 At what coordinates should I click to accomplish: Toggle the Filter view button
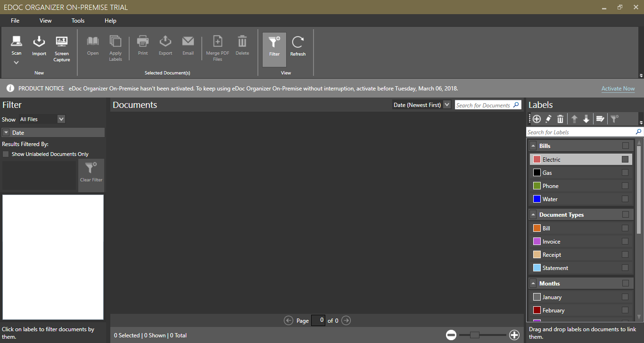click(274, 49)
